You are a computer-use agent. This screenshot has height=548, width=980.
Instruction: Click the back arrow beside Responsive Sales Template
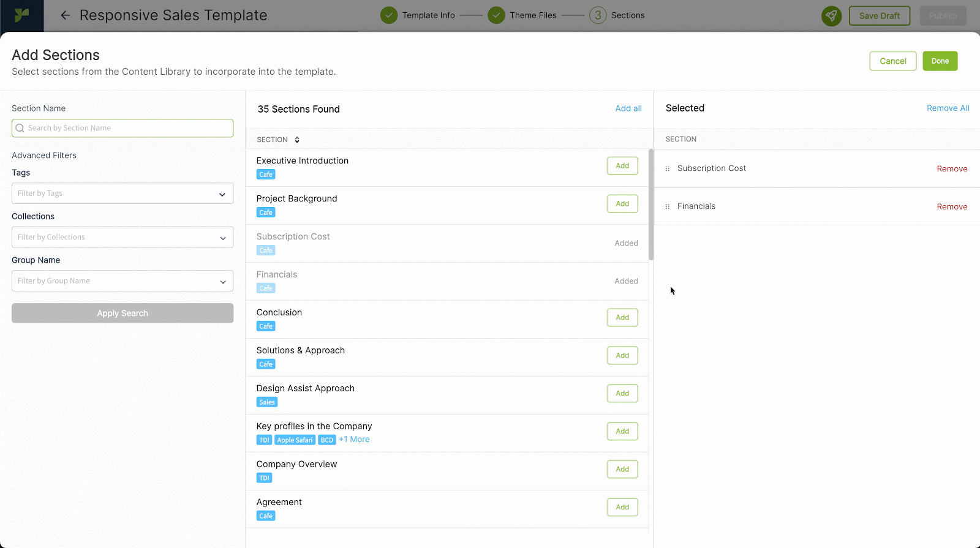(x=66, y=15)
